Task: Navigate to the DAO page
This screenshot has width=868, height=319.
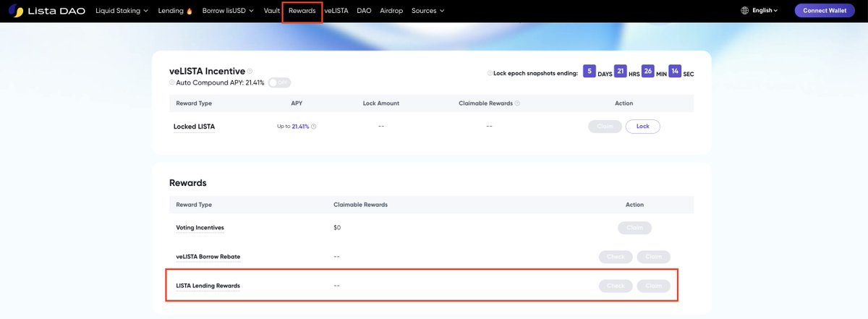Action: [364, 11]
